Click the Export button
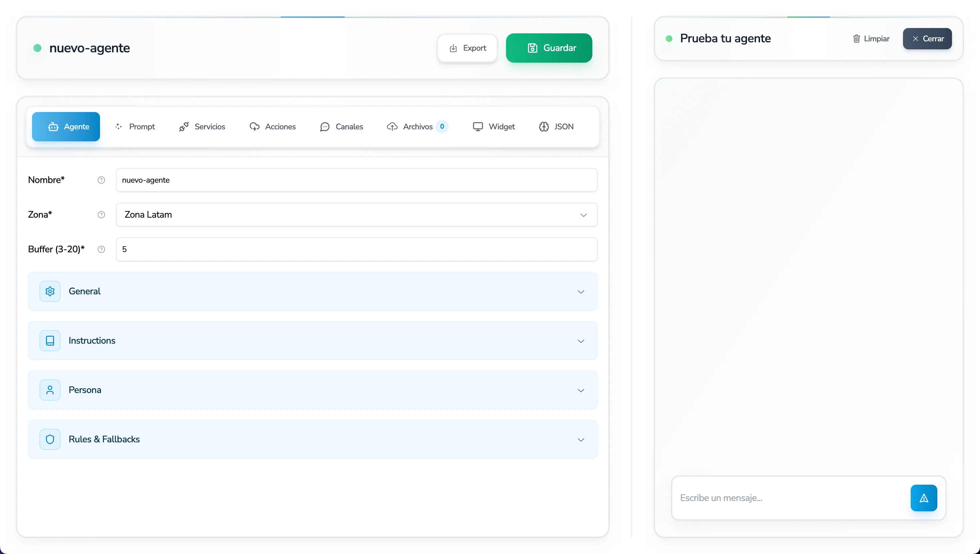Image resolution: width=980 pixels, height=554 pixels. (468, 48)
